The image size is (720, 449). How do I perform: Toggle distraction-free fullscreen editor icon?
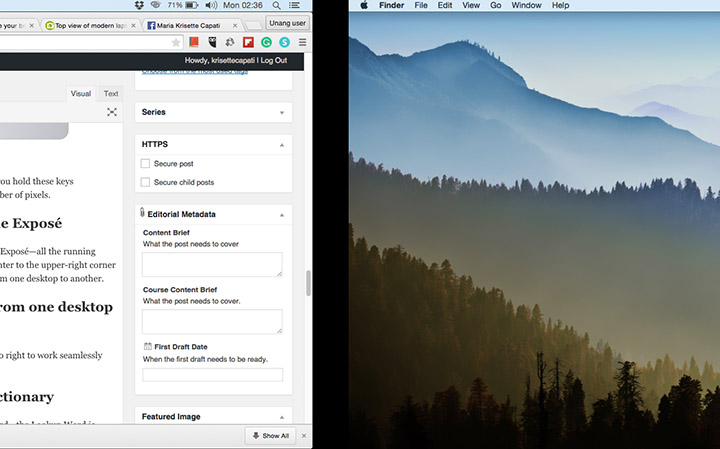pyautogui.click(x=112, y=112)
